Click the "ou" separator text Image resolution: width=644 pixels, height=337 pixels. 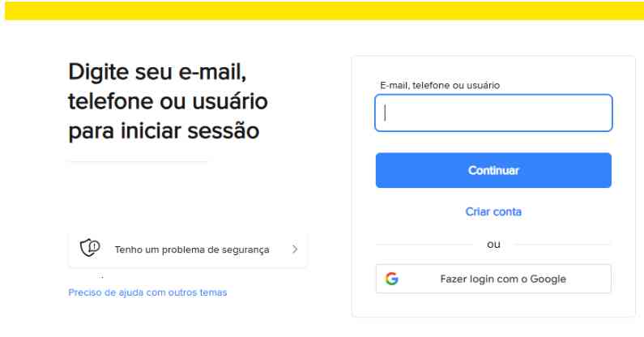click(493, 244)
